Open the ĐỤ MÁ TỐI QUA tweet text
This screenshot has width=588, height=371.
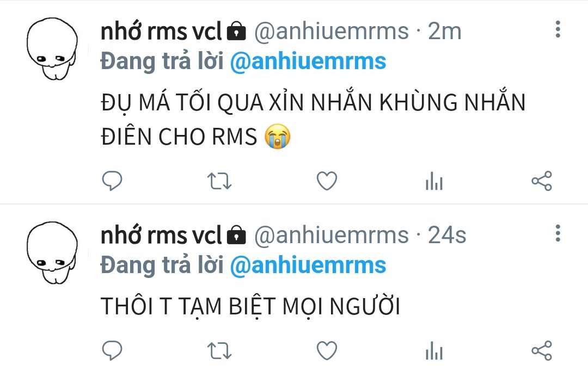coord(313,119)
